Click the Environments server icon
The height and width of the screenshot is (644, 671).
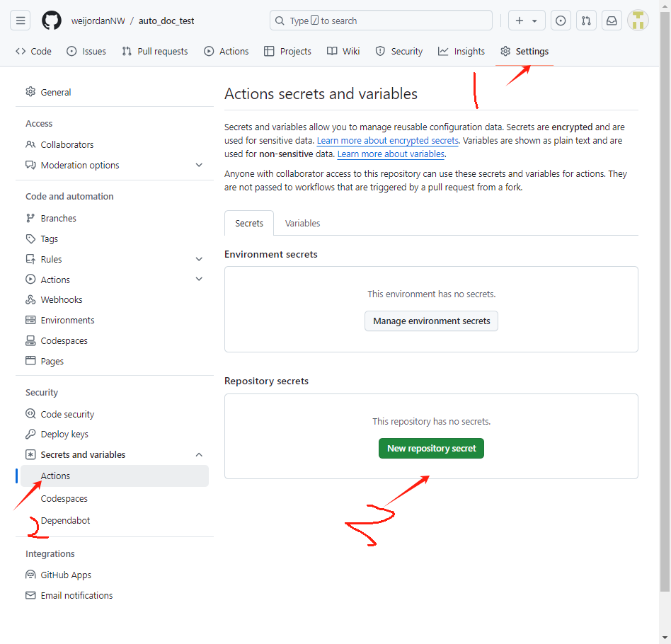[30, 320]
